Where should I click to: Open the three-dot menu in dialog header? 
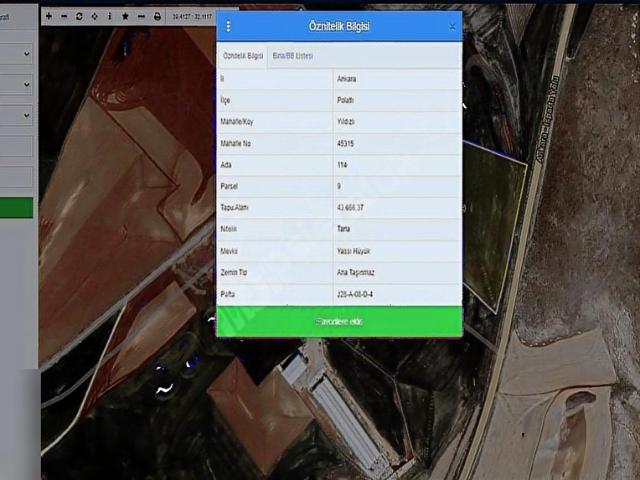(x=228, y=27)
